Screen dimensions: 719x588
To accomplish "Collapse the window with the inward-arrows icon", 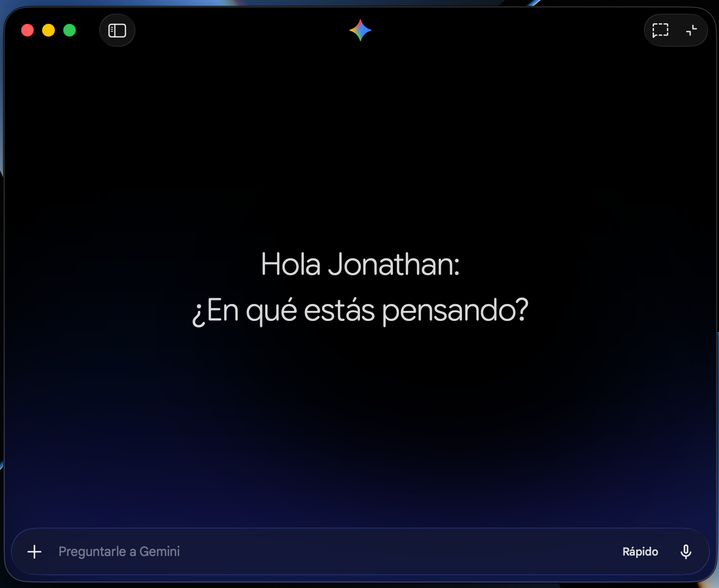I will [692, 31].
